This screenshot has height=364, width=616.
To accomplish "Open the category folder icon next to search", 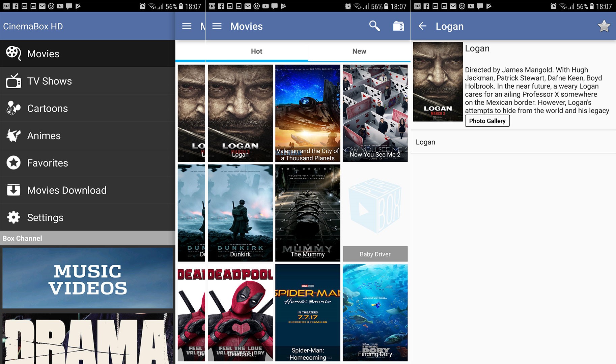I will click(x=398, y=26).
